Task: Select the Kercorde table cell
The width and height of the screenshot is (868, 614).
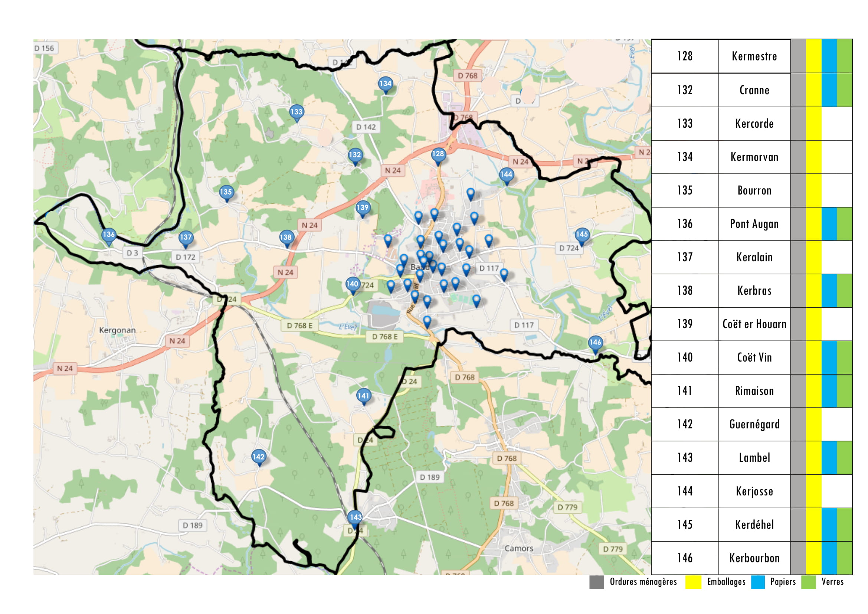Action: click(x=754, y=124)
